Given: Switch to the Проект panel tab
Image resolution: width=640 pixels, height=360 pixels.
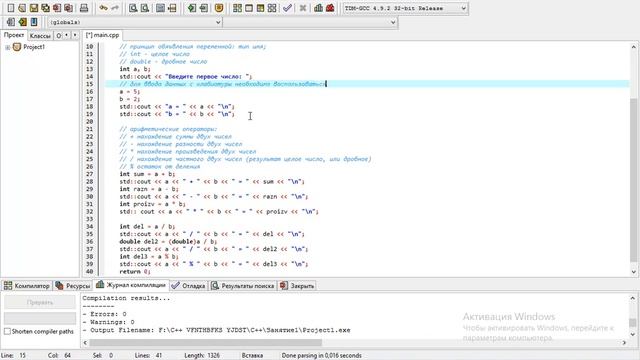Looking at the screenshot, I should pyautogui.click(x=14, y=35).
